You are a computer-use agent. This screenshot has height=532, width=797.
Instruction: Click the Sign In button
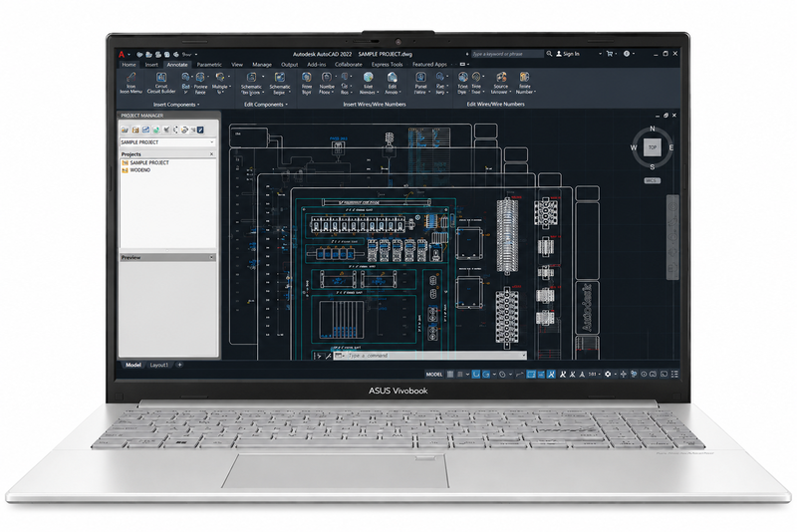pos(568,54)
